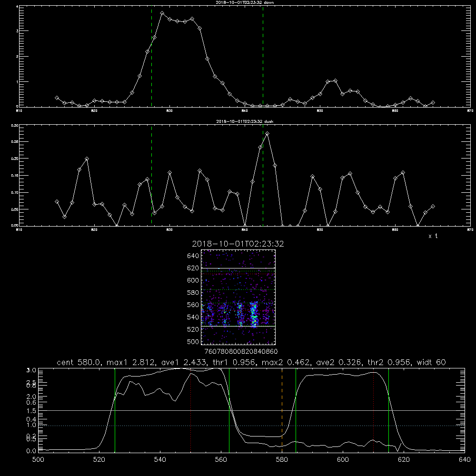Image resolution: width=476 pixels, height=476 pixels.
Task: Click the '580' x-axis label of bottom plot
Action: pos(282,460)
